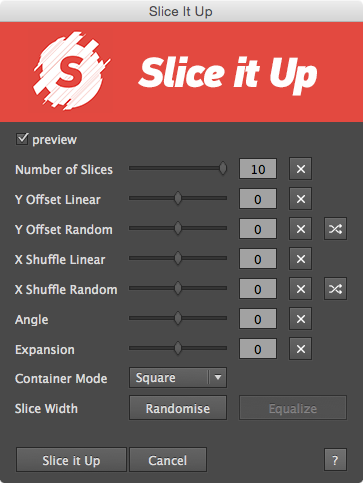Image resolution: width=363 pixels, height=483 pixels.
Task: Click the Slice it Up button
Action: coord(71,460)
